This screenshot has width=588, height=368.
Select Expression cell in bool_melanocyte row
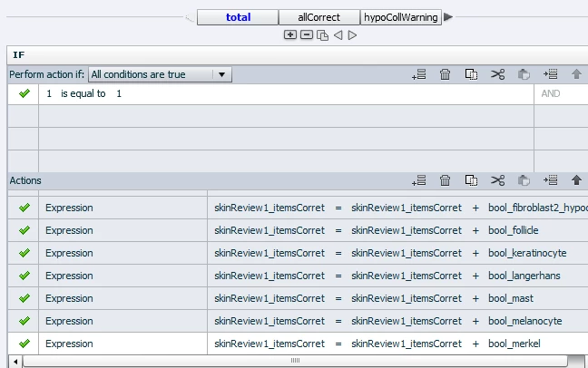click(123, 321)
